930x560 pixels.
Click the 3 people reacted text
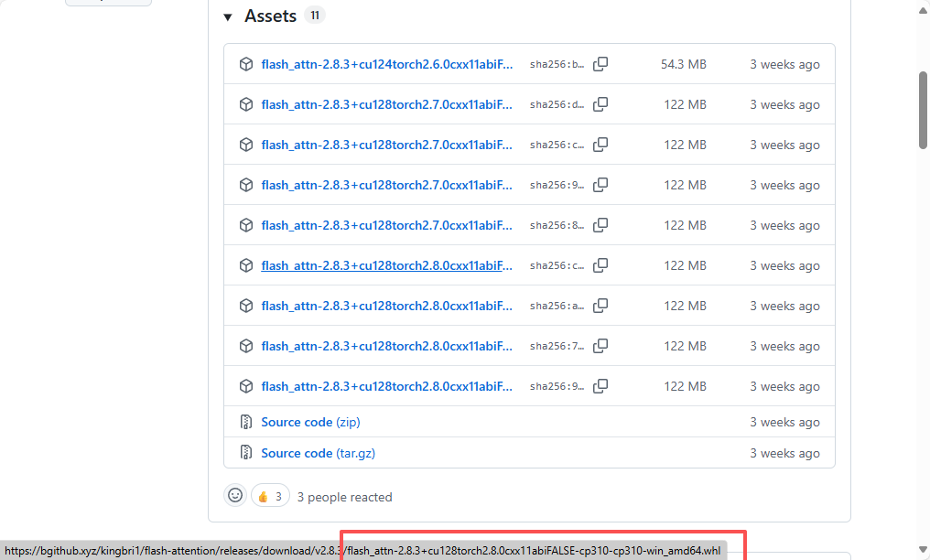coord(345,496)
